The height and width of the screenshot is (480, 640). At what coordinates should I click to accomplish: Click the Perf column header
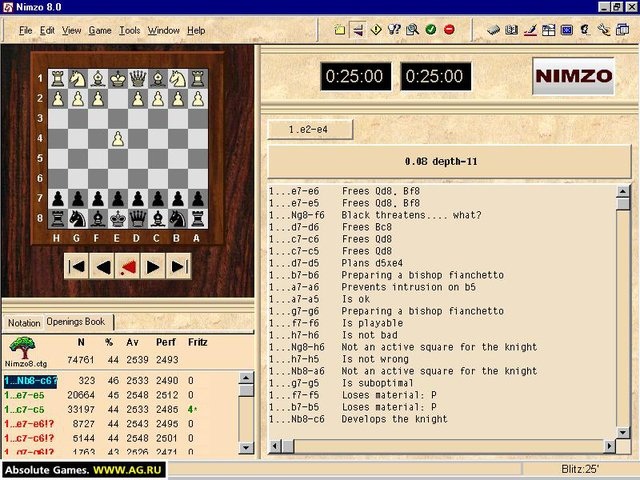click(x=166, y=342)
